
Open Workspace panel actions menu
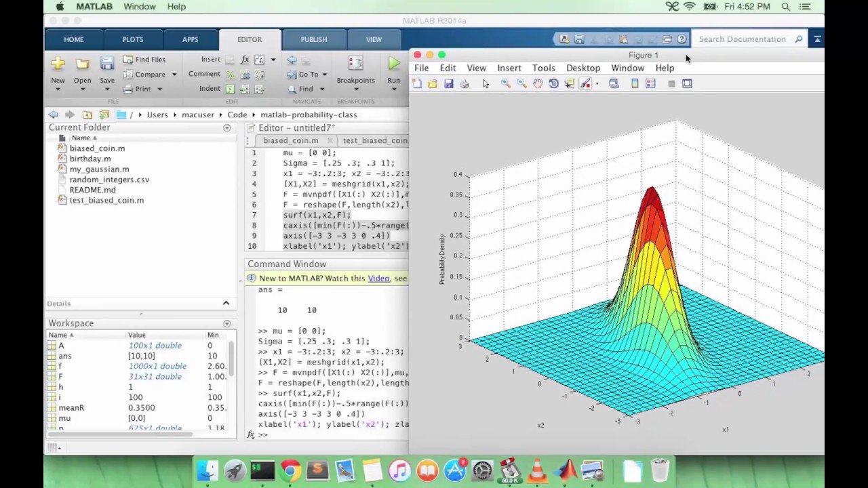[x=227, y=324]
